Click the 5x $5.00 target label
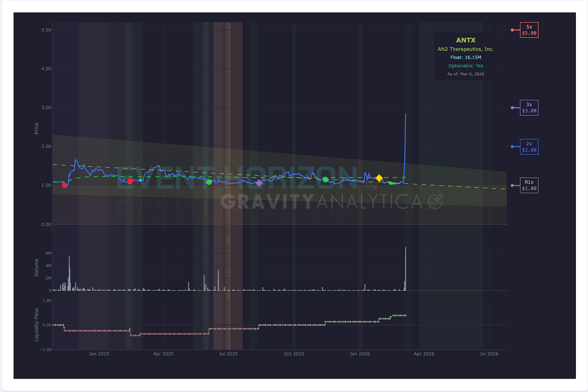Viewport: 588px width, 392px height. (x=529, y=30)
